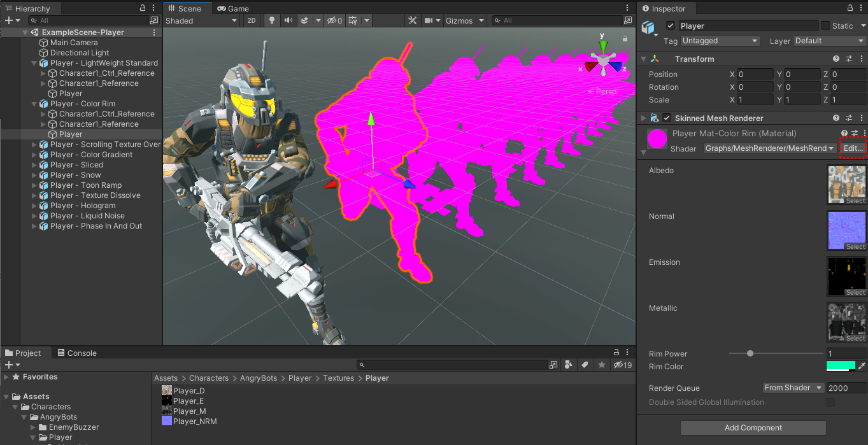Lock the Inspector panel
Viewport: 868px width, 445px height.
[850, 8]
